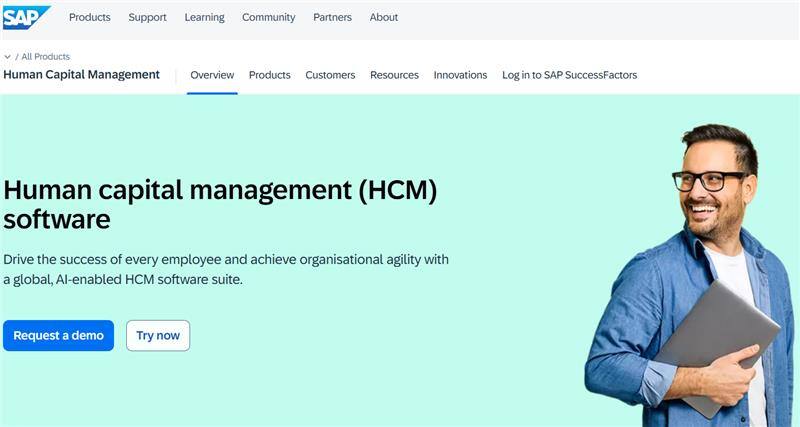Open the Products menu in top navigation
The image size is (800, 427).
tap(90, 17)
